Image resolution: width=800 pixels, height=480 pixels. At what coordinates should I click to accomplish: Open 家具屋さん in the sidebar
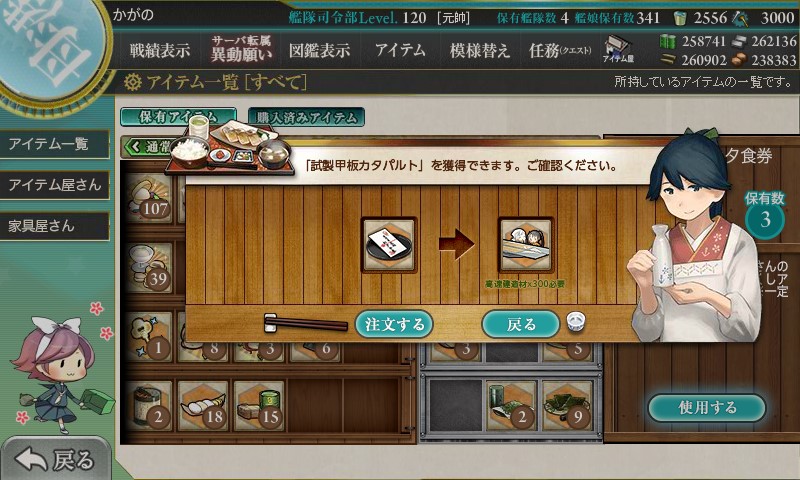point(55,226)
